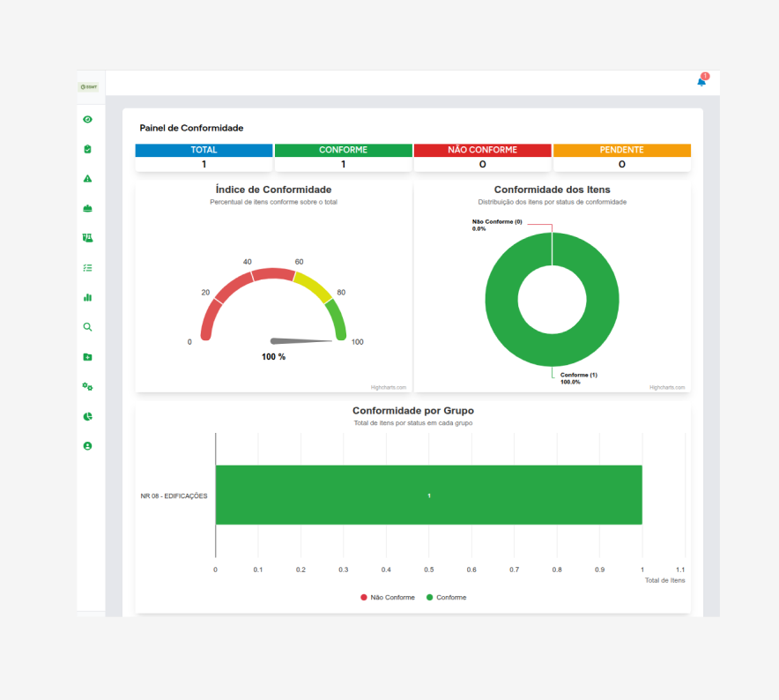Open the bar chart sidebar icon
Viewport: 779px width, 700px height.
click(x=87, y=297)
